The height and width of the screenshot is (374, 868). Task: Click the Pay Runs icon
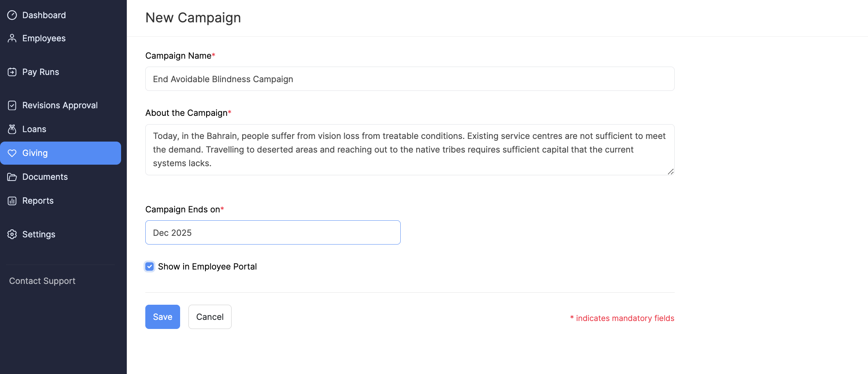[12, 72]
